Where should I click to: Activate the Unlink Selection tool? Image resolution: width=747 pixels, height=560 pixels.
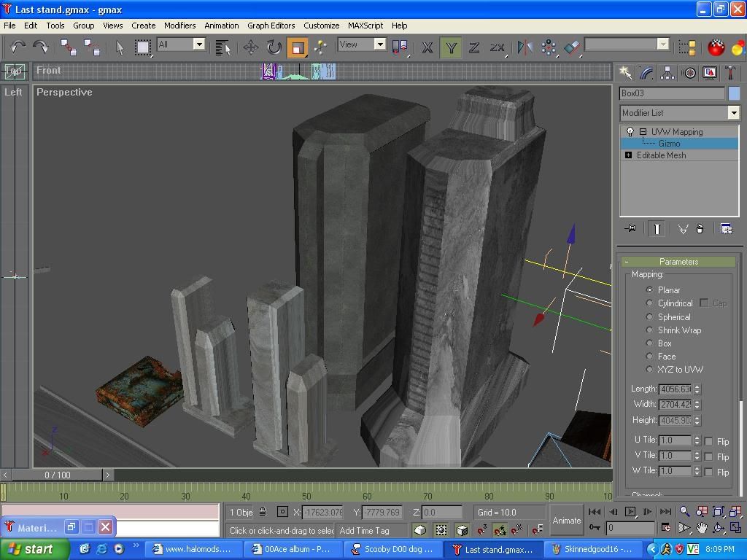pos(91,47)
